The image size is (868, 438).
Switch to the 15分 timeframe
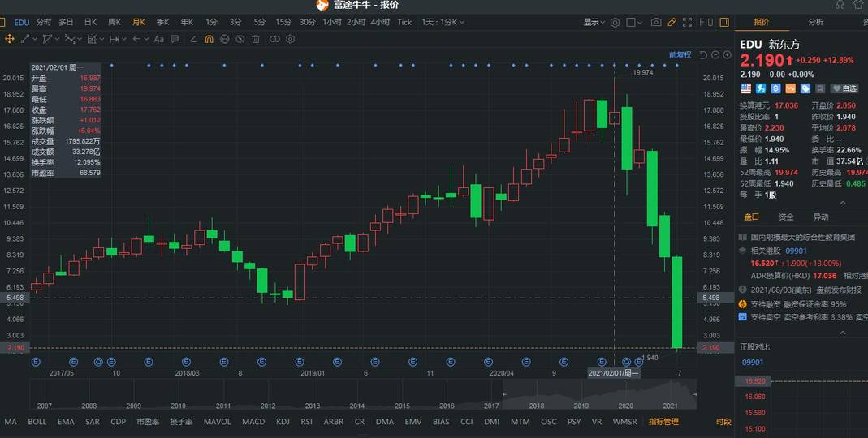[283, 22]
